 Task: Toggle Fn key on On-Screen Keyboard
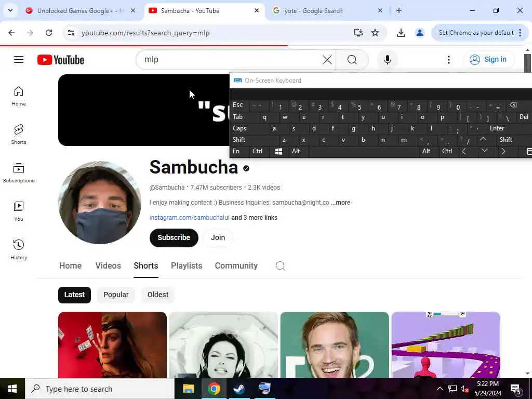pyautogui.click(x=240, y=151)
